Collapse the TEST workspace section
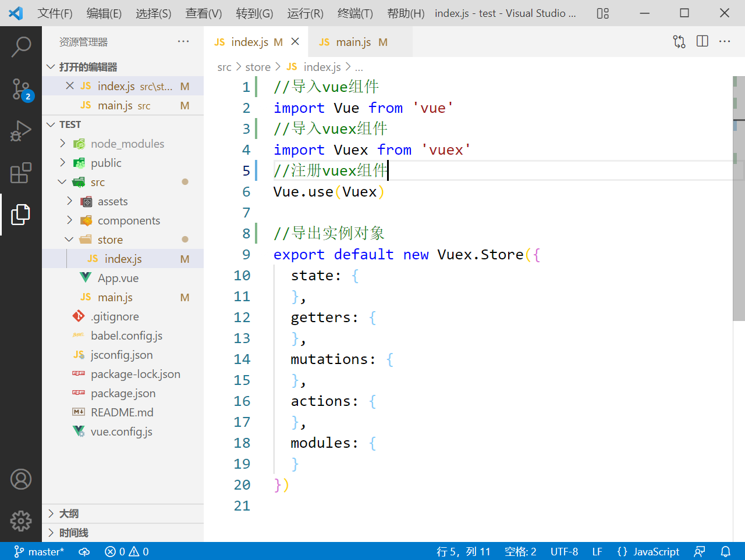The width and height of the screenshot is (745, 560). (123, 124)
